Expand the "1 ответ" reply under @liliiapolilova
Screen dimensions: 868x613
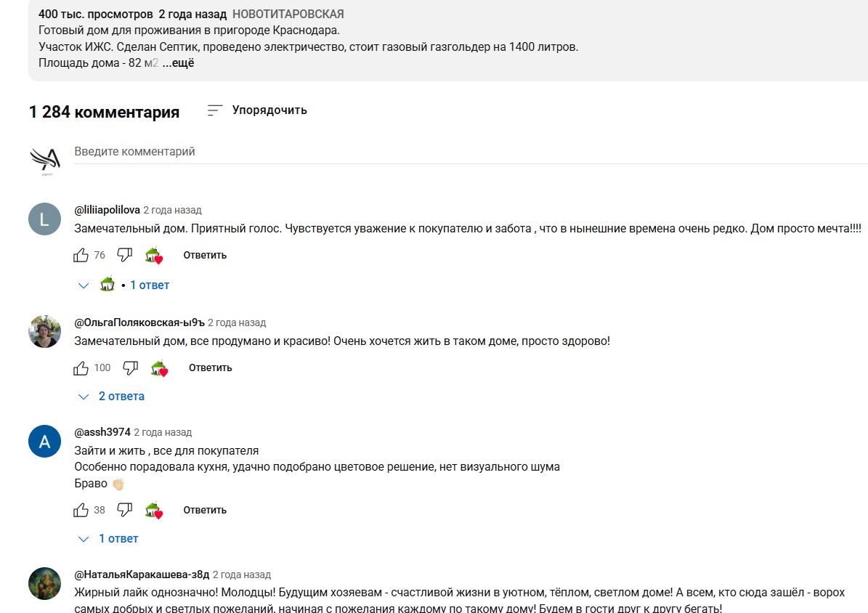[x=149, y=285]
